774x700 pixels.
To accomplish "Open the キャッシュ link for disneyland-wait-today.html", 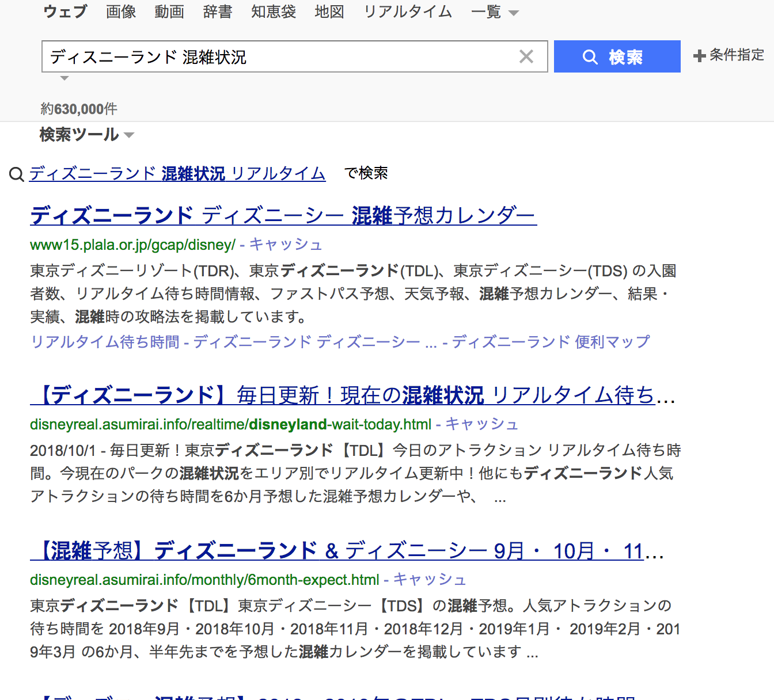I will [482, 424].
